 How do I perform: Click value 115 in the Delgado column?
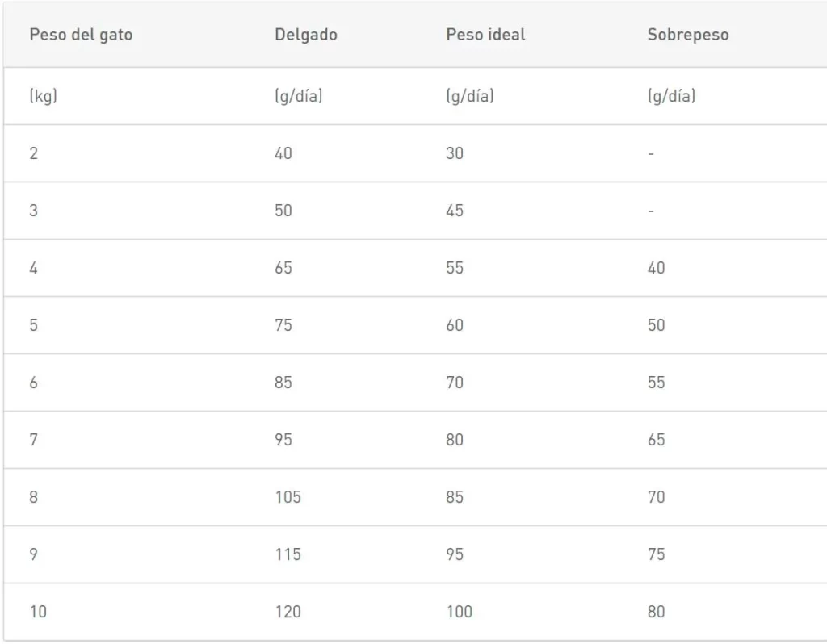pos(288,554)
